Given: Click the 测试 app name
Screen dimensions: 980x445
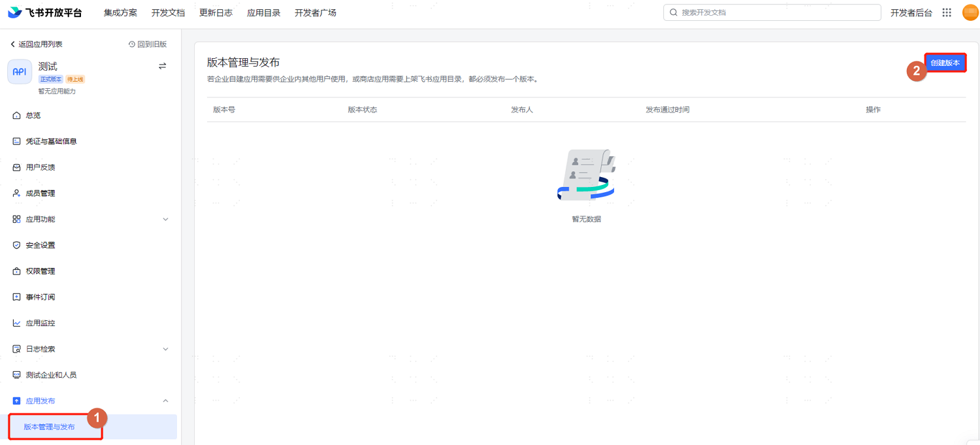Looking at the screenshot, I should [48, 66].
